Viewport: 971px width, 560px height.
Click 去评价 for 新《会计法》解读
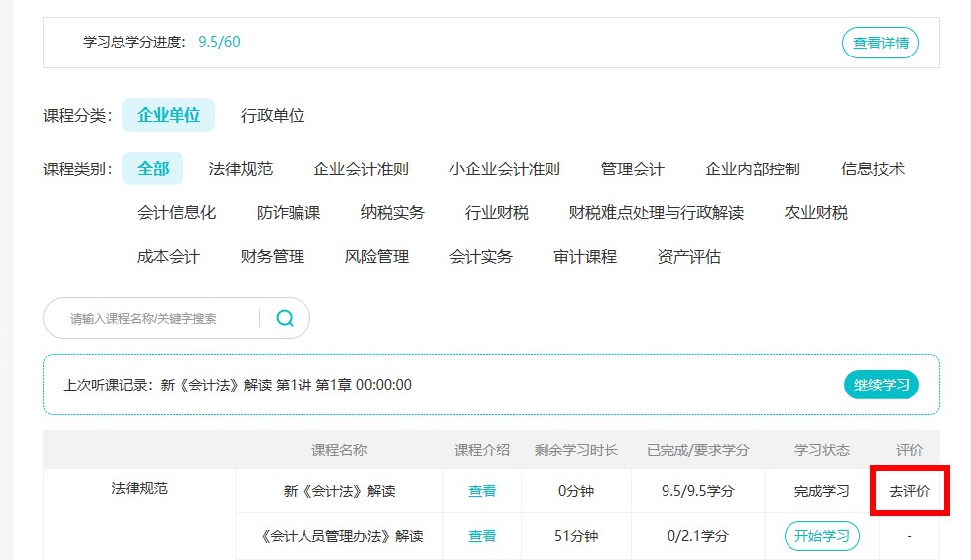point(910,491)
